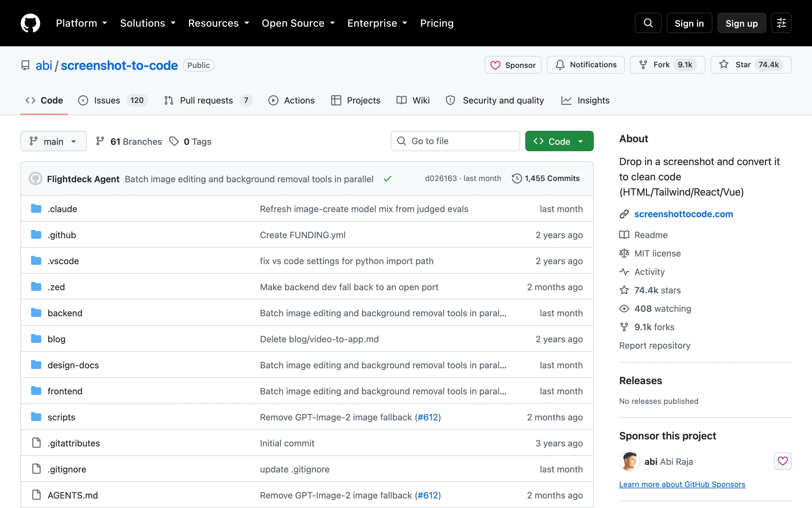Switch to the Issues tab
The image size is (812, 508).
click(x=113, y=100)
